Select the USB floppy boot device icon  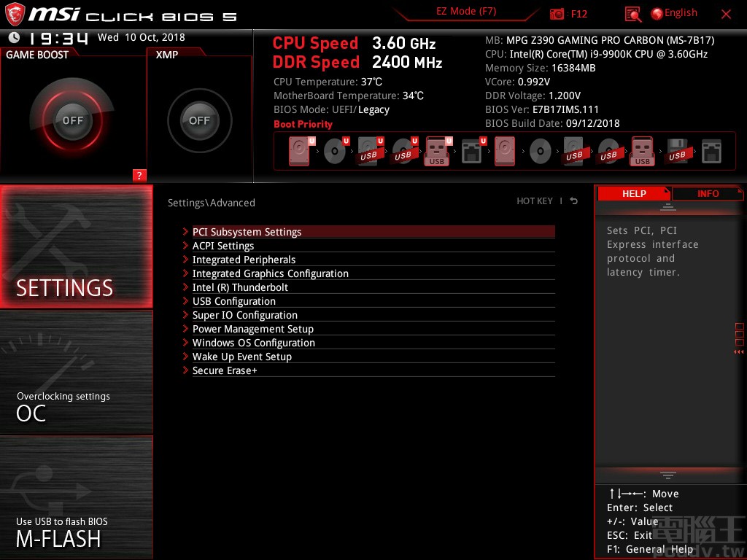click(x=677, y=151)
